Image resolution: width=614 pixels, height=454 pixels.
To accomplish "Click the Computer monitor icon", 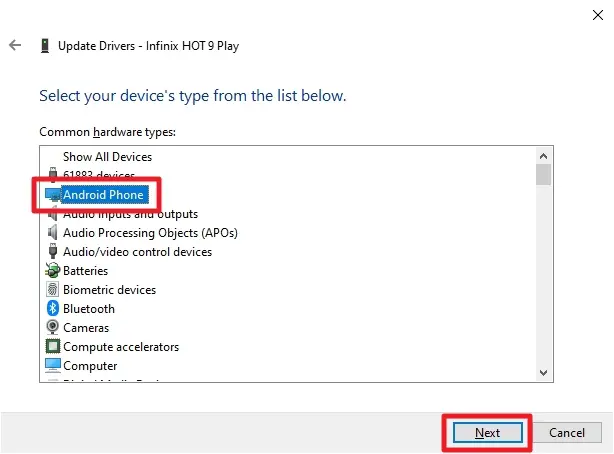I will click(53, 365).
